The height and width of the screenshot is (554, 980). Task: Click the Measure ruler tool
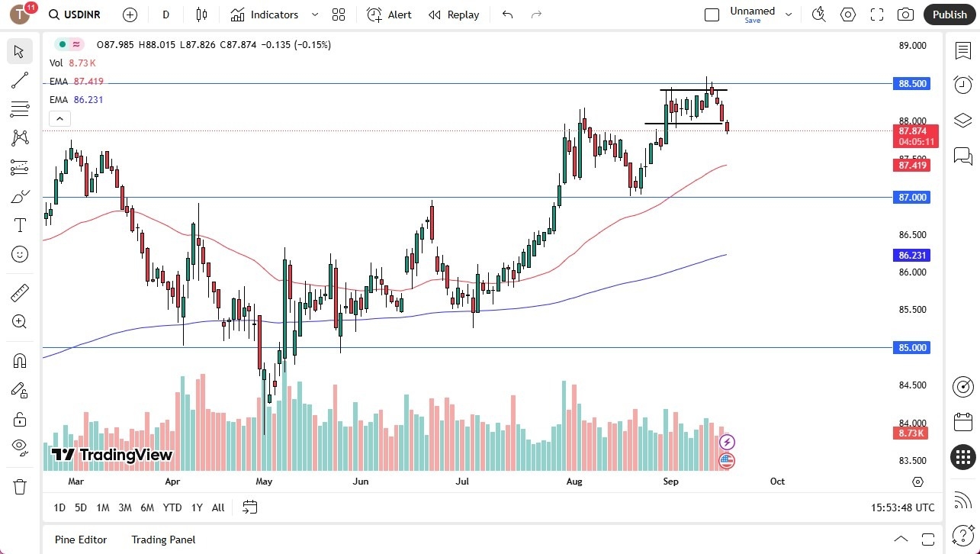coord(20,293)
